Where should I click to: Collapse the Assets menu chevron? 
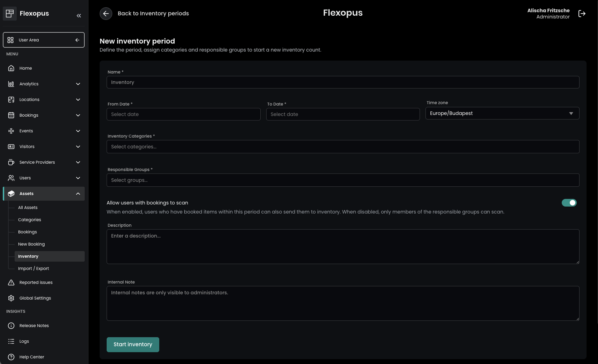pos(78,194)
